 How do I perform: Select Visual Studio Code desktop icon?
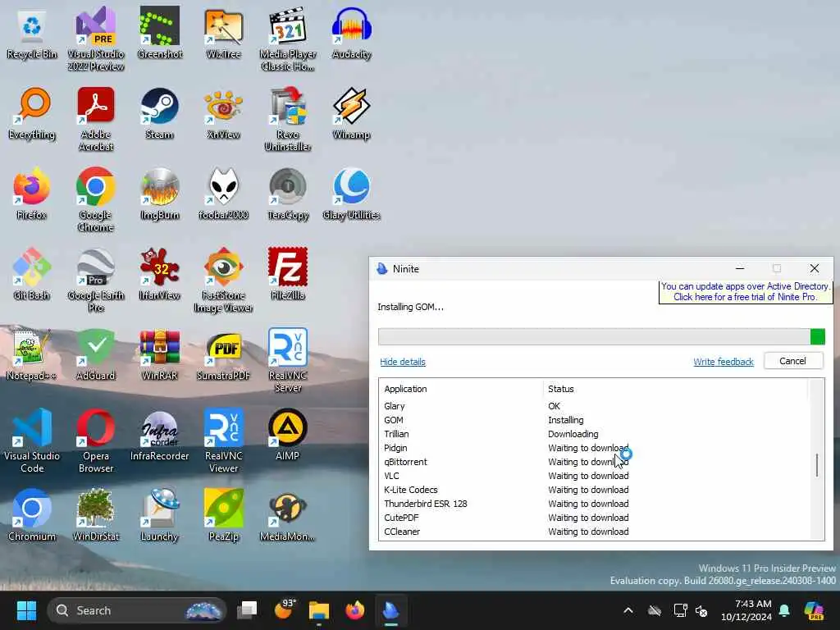coord(32,441)
